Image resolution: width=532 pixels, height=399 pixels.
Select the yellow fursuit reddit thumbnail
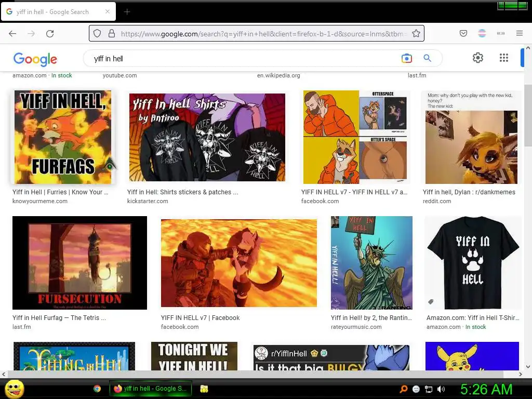tap(472, 137)
